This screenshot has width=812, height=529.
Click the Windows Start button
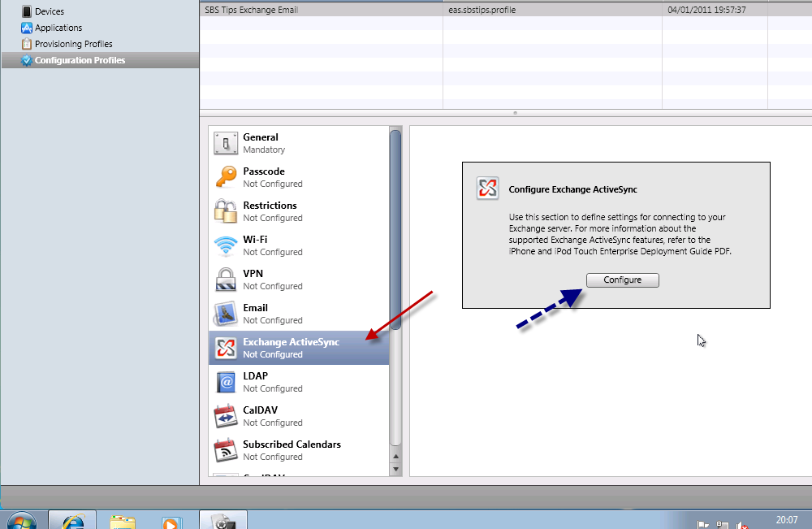[22, 520]
